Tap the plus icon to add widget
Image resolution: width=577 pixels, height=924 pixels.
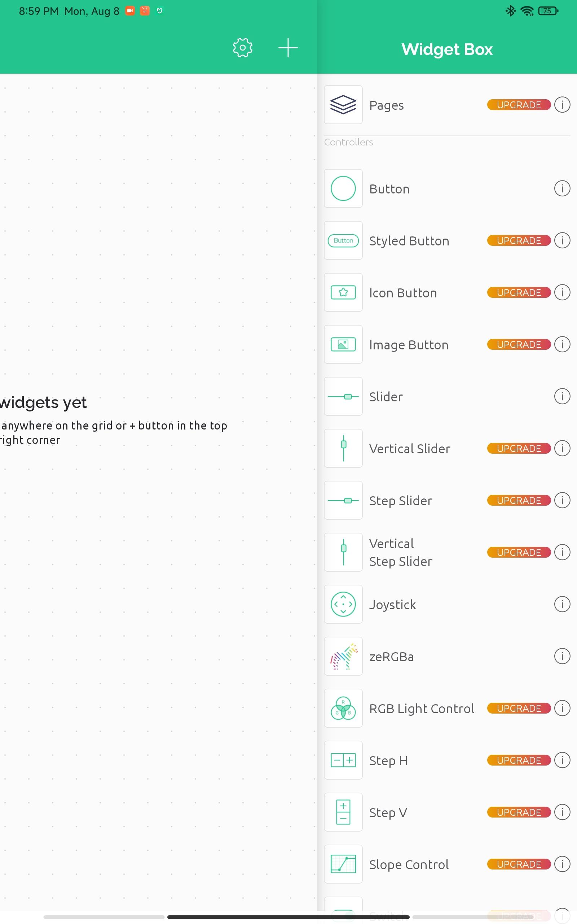click(288, 48)
